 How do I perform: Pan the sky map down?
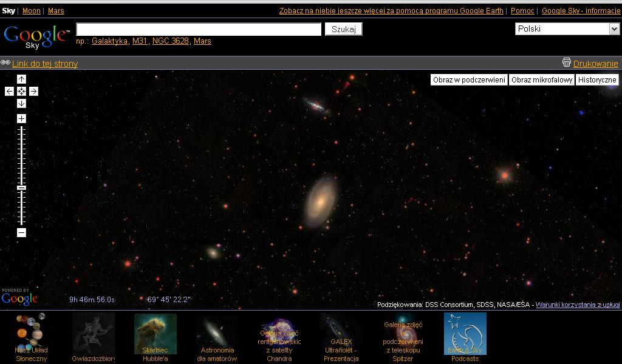(21, 103)
